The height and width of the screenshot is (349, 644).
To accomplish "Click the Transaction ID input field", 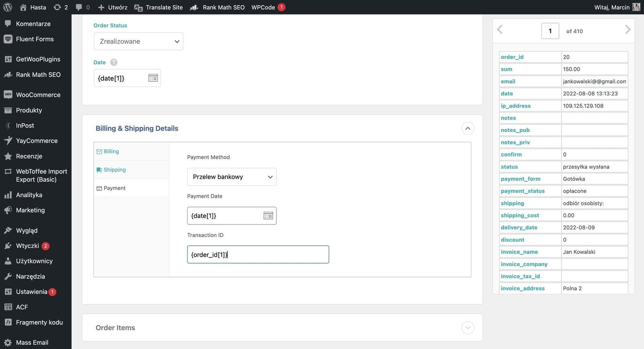I will 258,255.
